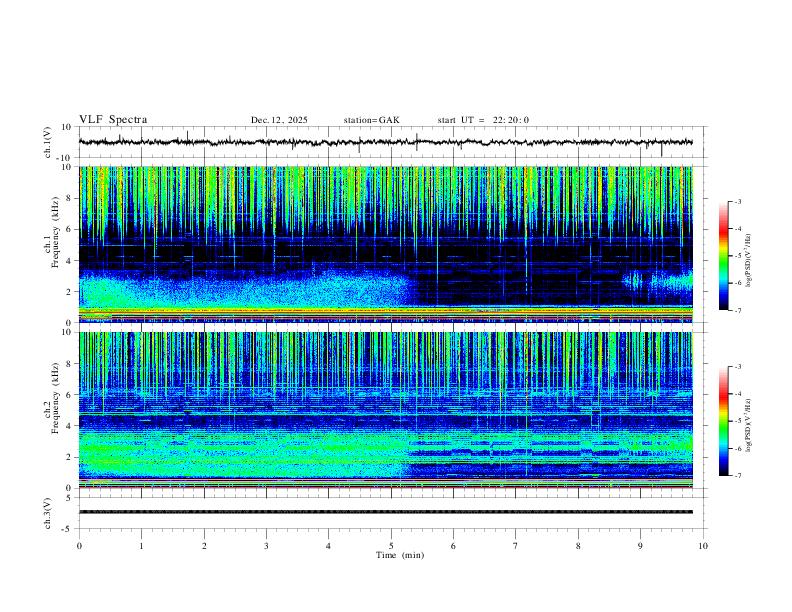The image size is (792, 612).
Task: Click the 'Time (min)' axis label
Action: tap(400, 555)
